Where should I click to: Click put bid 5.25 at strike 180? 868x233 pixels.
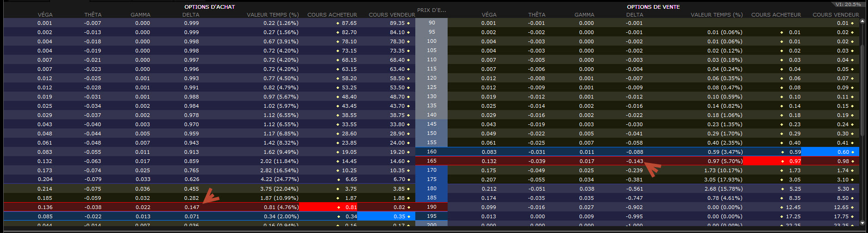point(795,189)
